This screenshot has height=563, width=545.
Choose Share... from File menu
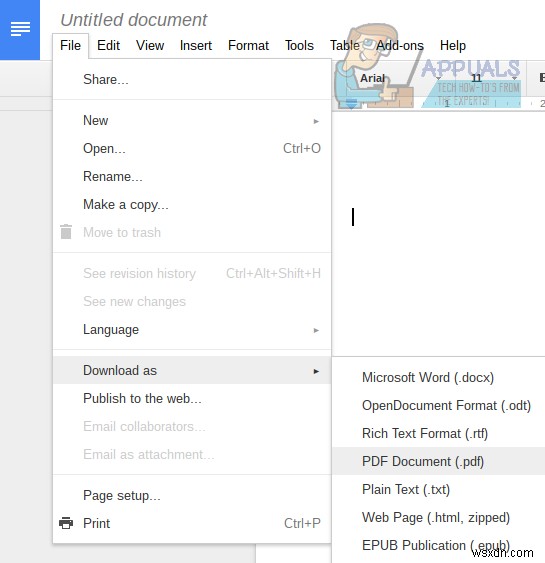(192, 79)
